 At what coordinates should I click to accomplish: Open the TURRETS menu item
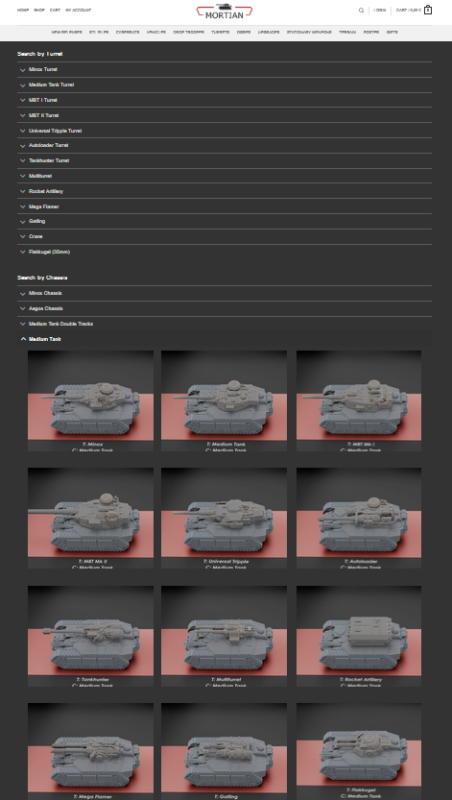point(220,32)
